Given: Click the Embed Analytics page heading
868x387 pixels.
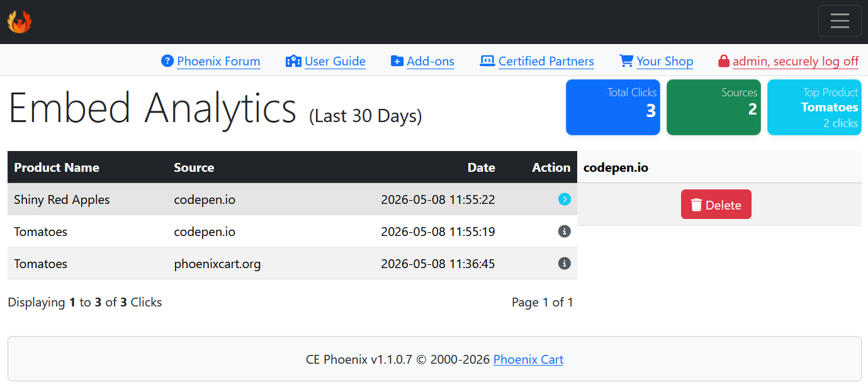Looking at the screenshot, I should [x=152, y=108].
